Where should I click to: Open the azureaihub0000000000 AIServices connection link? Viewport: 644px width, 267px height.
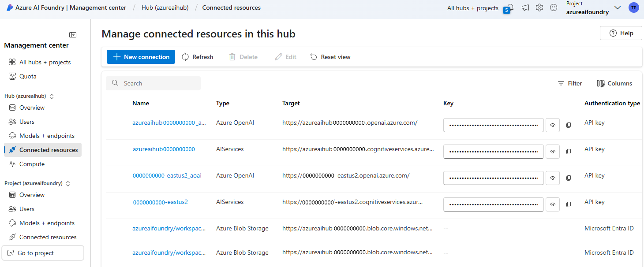point(164,149)
